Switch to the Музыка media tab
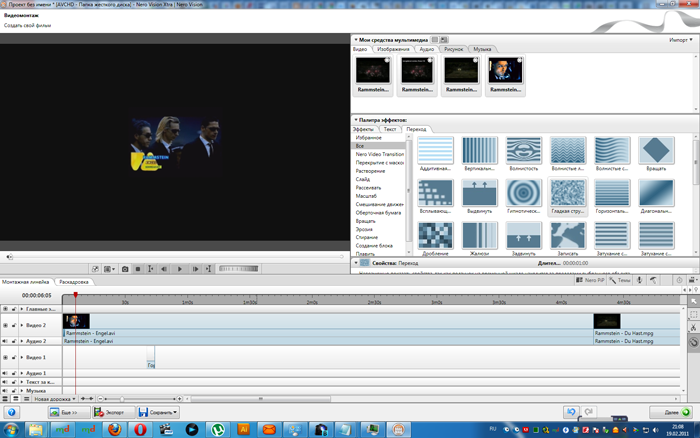Image resolution: width=700 pixels, height=438 pixels. pyautogui.click(x=482, y=49)
